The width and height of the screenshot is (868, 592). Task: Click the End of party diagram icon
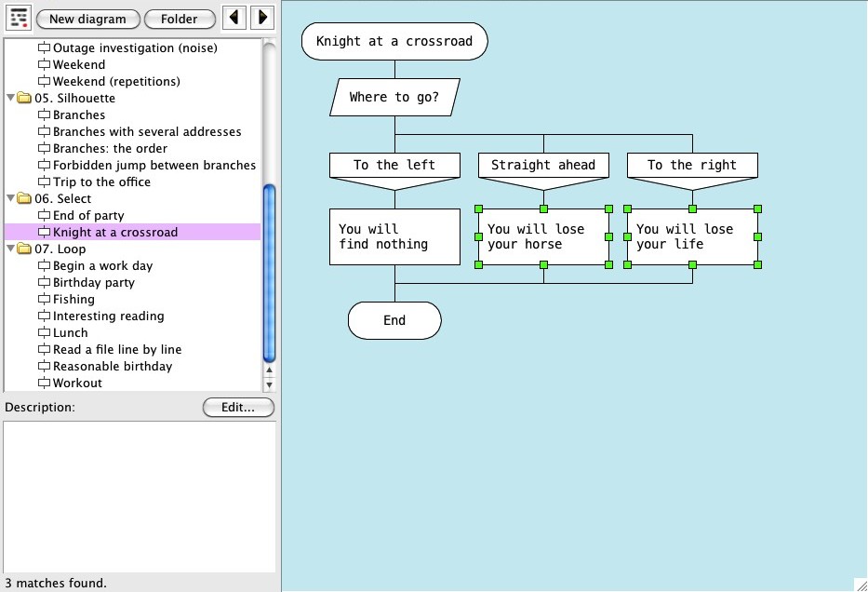tap(44, 216)
